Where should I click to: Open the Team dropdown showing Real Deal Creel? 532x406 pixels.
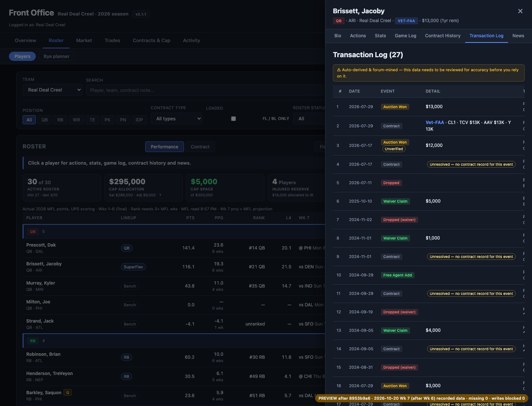tap(52, 90)
